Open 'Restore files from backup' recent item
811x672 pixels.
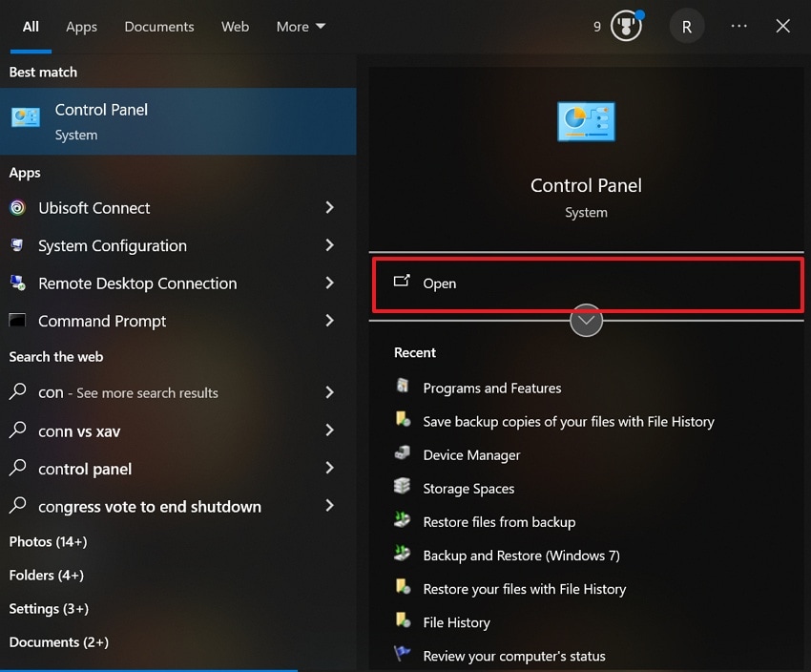pos(499,522)
